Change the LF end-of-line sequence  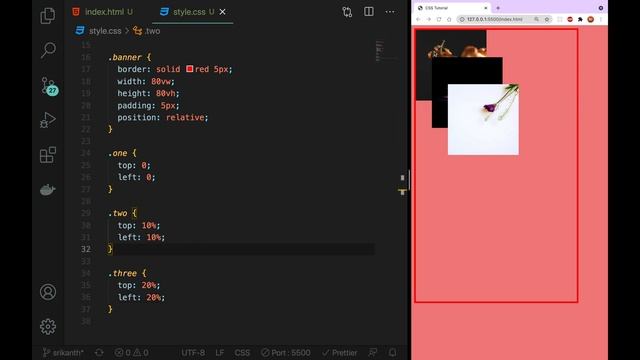[x=220, y=353]
